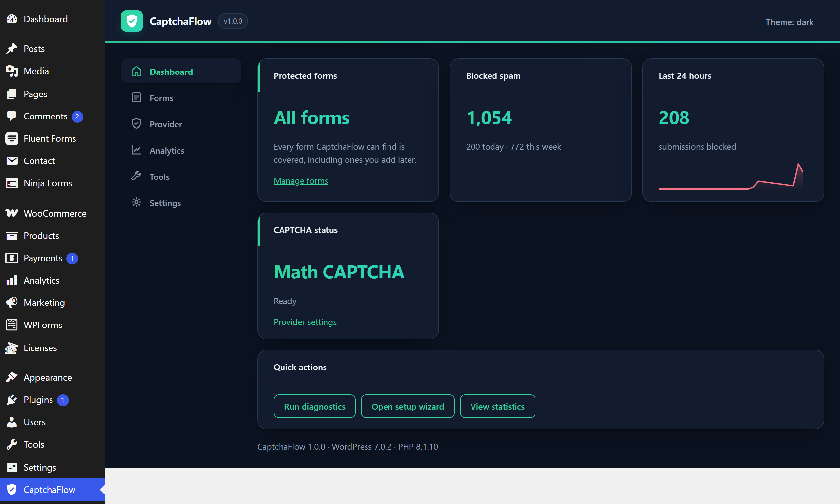This screenshot has width=840, height=504.
Task: Click the CaptchaFlow title in header
Action: point(180,21)
